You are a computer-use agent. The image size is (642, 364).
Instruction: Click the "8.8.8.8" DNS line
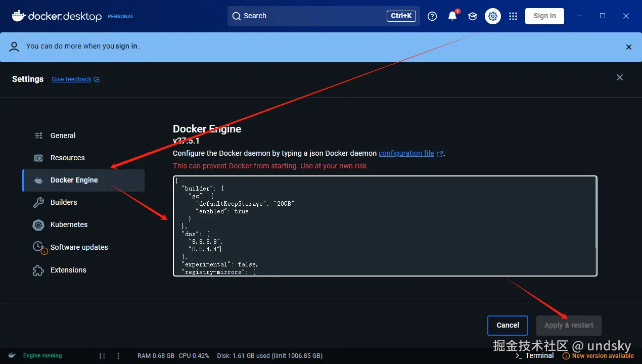[x=205, y=242]
